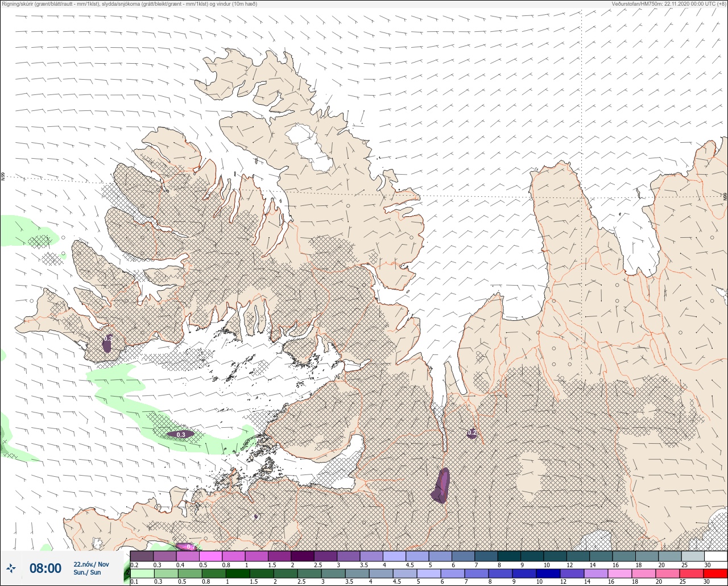Select top-row darkest purple swatch labeled 2

(303, 556)
